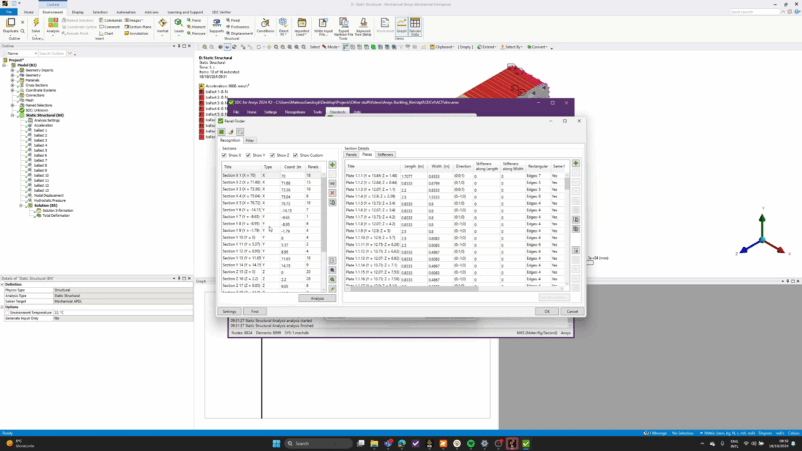Open the Tabular Data icon

pyautogui.click(x=415, y=24)
